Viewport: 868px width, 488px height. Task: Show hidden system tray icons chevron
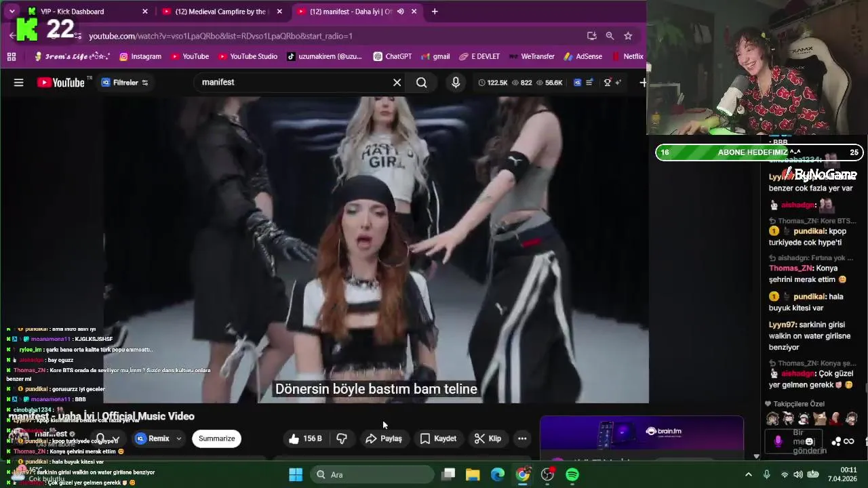point(748,474)
